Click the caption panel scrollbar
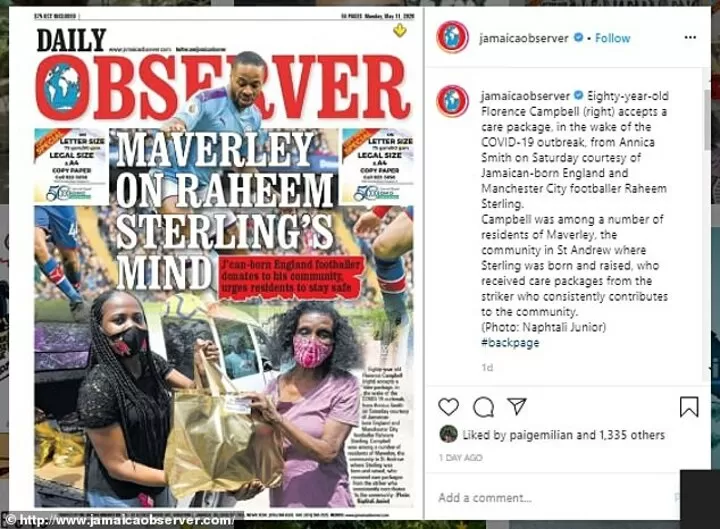The image size is (720, 529). (707, 119)
